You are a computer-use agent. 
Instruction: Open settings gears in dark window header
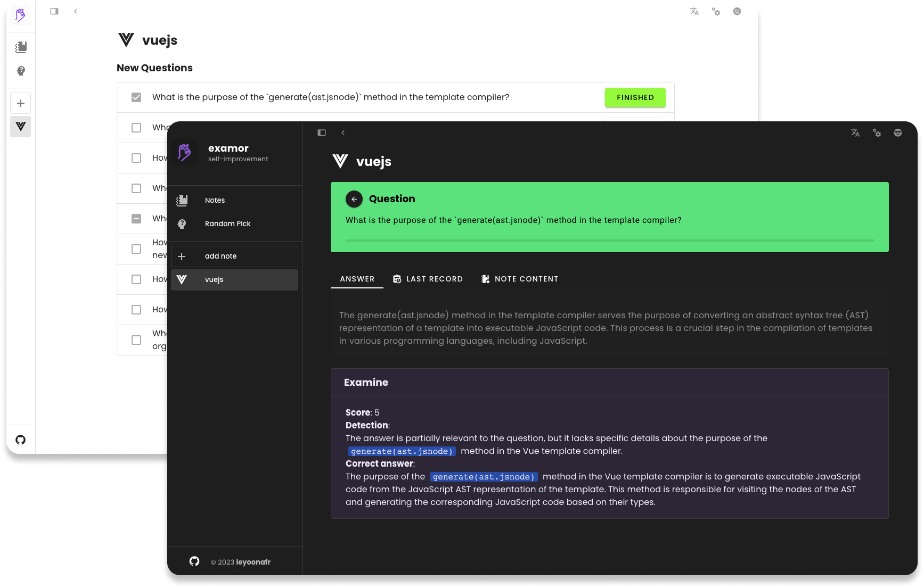pyautogui.click(x=877, y=133)
